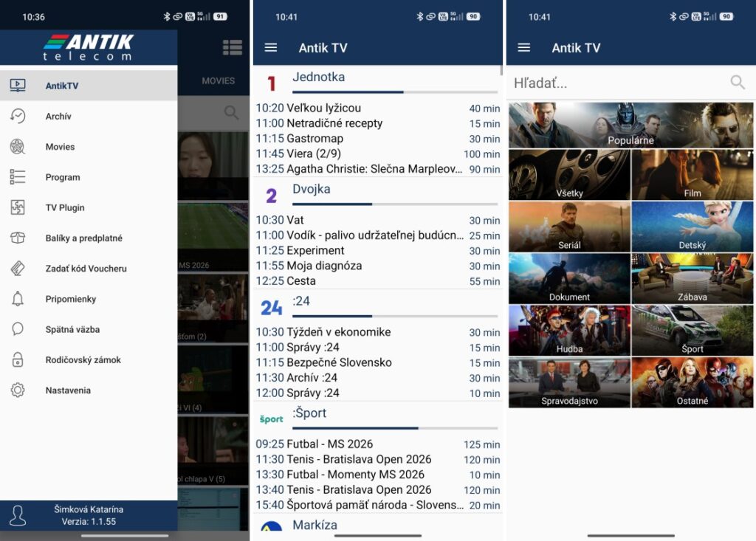The image size is (756, 541).
Task: Select Archív menu entry
Action: point(89,116)
